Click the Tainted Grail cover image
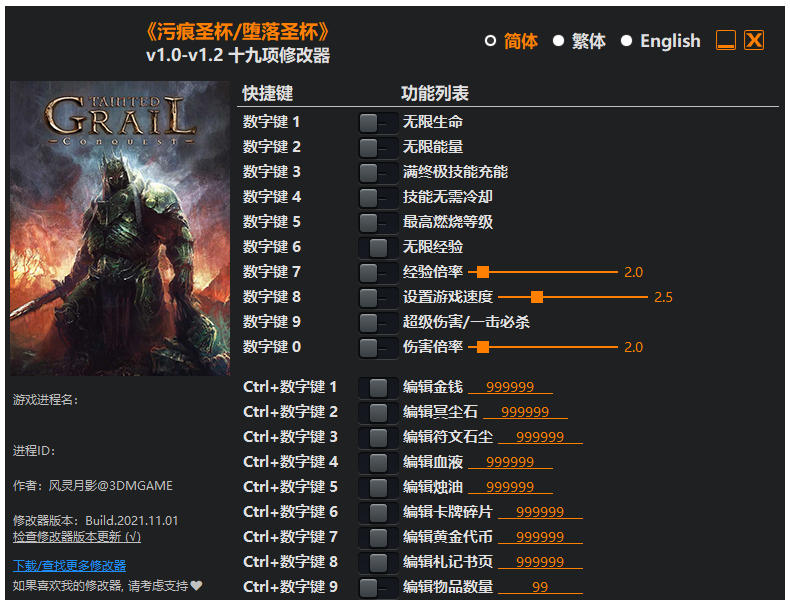Image resolution: width=790 pixels, height=600 pixels. (x=120, y=228)
